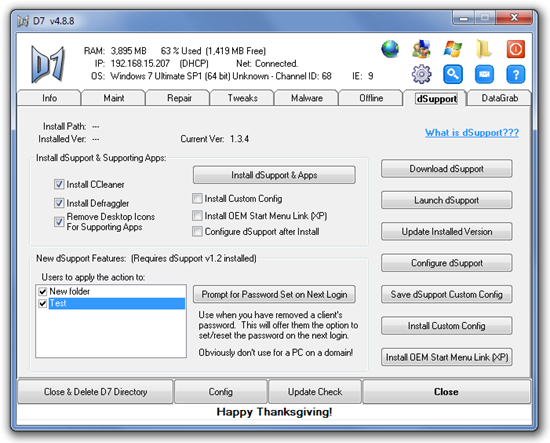Click the Windows flag icon
550x443 pixels.
452,49
